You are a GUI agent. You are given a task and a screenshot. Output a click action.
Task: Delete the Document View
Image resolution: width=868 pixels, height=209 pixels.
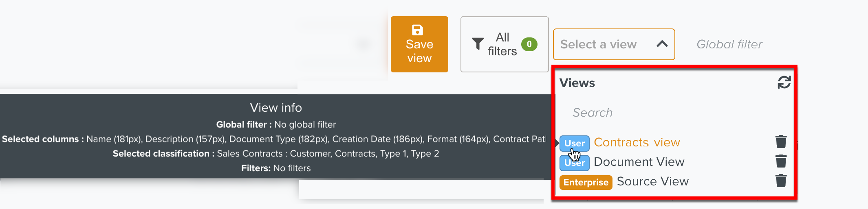click(x=781, y=161)
